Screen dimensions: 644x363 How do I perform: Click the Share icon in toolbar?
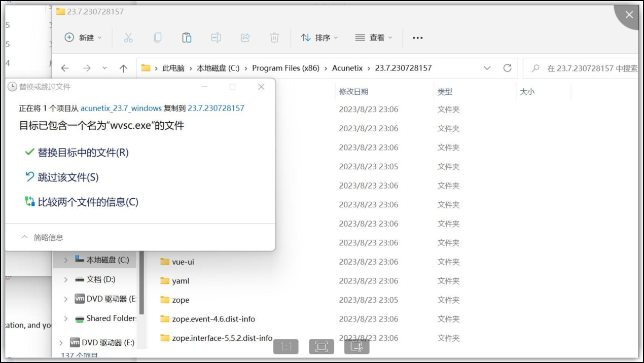[245, 38]
